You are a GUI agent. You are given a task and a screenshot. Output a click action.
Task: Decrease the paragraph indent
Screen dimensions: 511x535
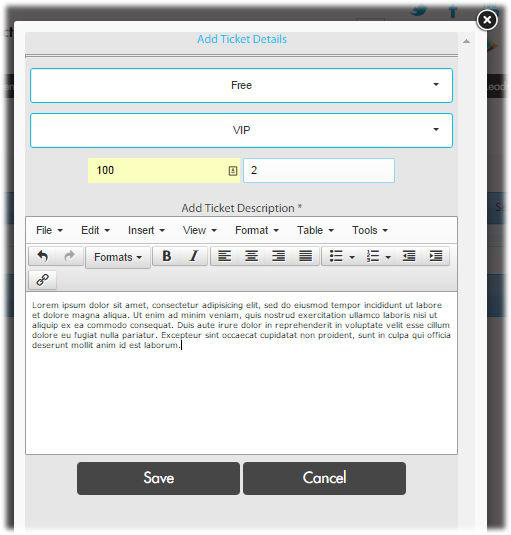pos(409,256)
